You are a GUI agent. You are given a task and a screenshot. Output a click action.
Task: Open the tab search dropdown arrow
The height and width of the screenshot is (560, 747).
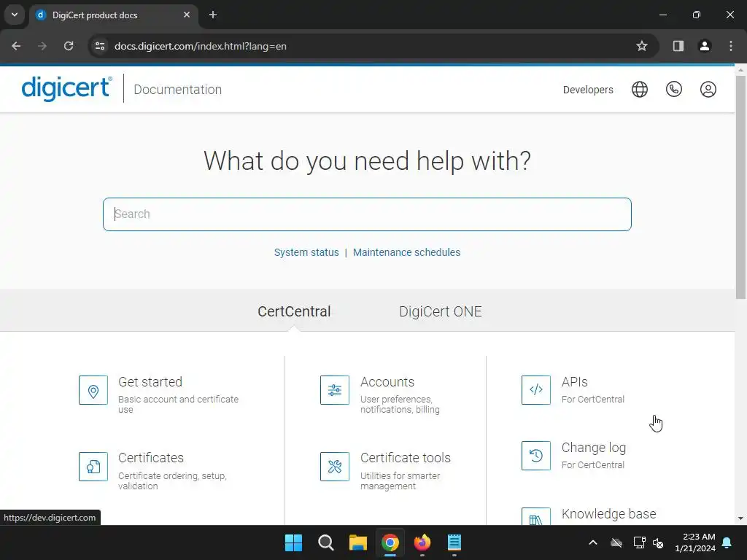pos(15,15)
